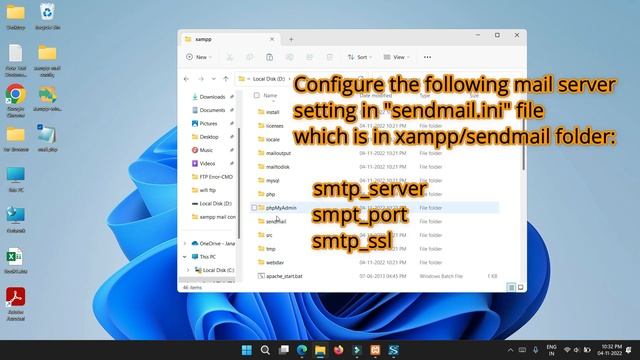Select the xampp tab
This screenshot has height=360, width=640.
231,39
